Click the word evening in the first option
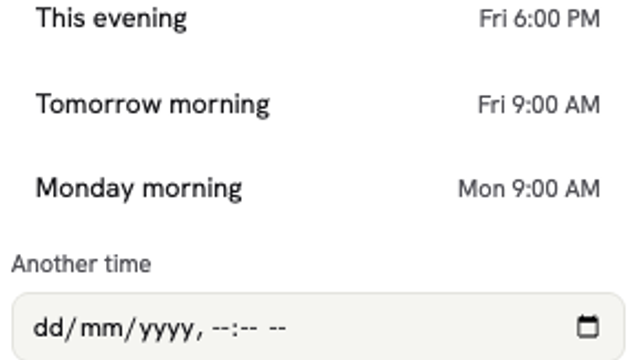Image resolution: width=638 pixels, height=360 pixels. (x=140, y=20)
